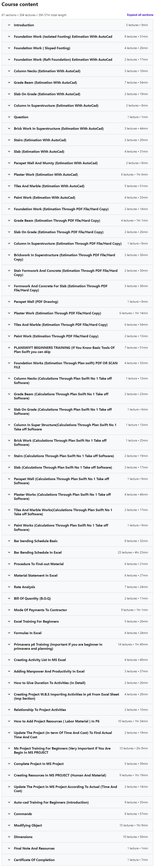The width and height of the screenshot is (155, 868).
Task: Click the chevron beside the Question section
Action: coord(9,117)
